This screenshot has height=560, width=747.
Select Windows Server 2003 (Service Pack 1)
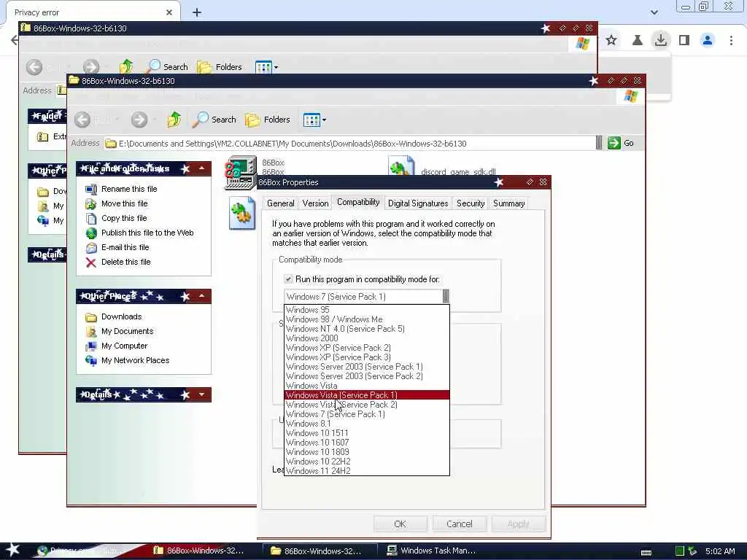366,367
